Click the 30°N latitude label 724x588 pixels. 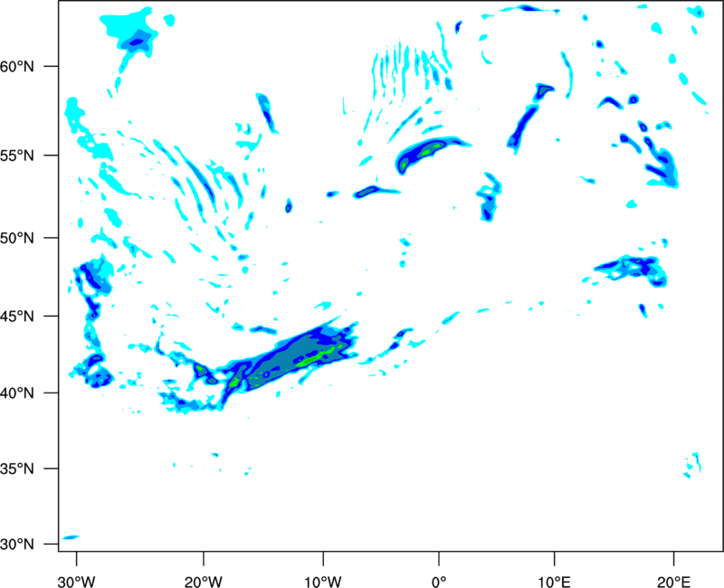pos(17,545)
